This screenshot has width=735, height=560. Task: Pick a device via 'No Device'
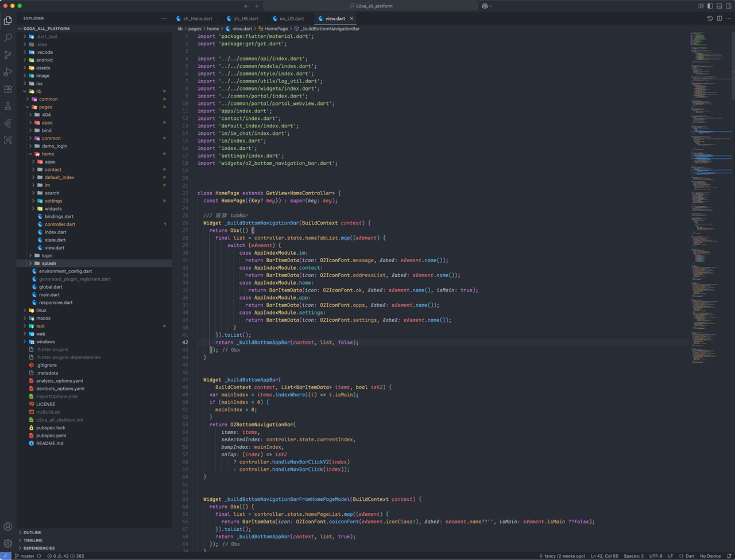click(710, 556)
